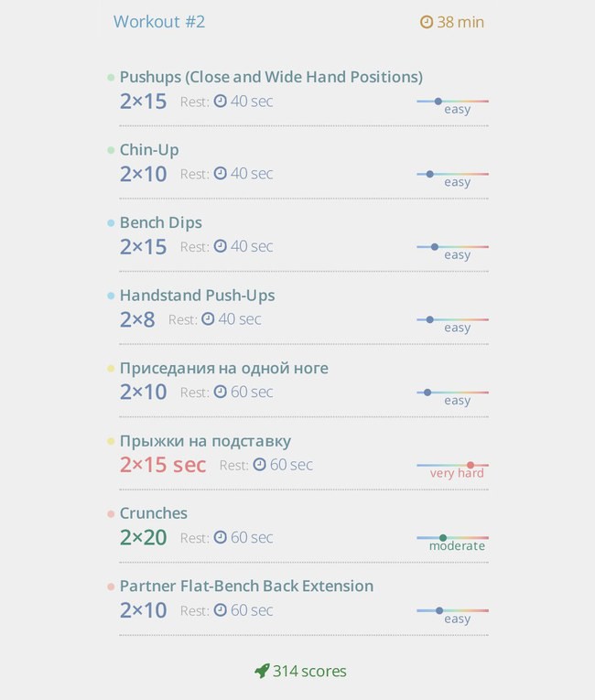Click the green bullet dot beside Pushups

click(x=111, y=78)
